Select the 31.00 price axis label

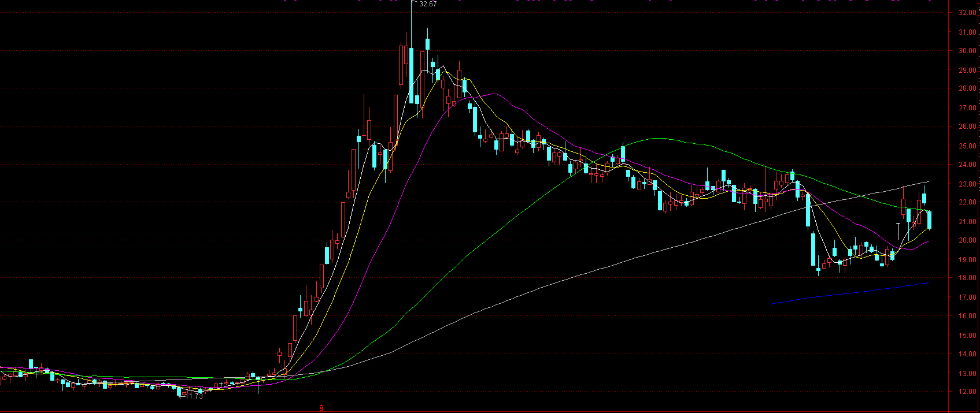[x=967, y=32]
